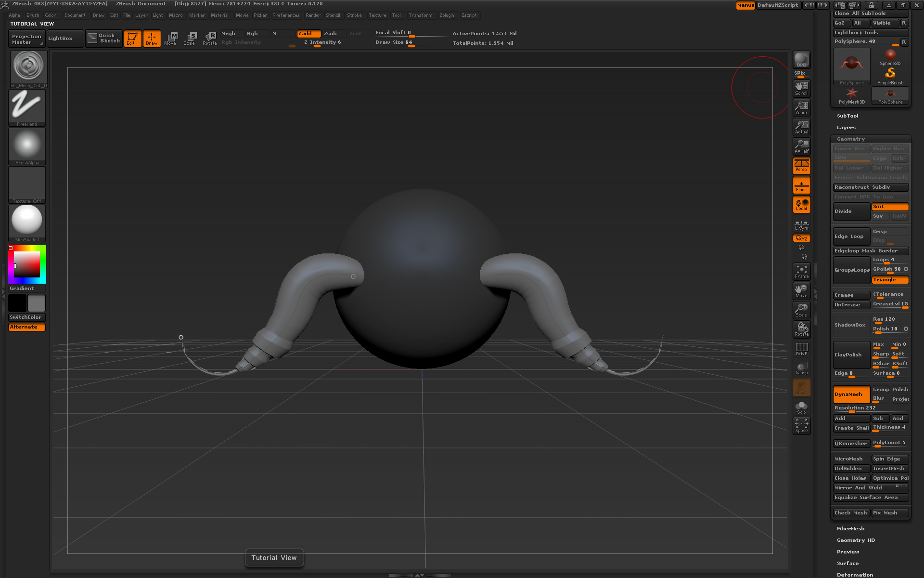Image resolution: width=924 pixels, height=578 pixels.
Task: Enable the PolyF wireframe icon
Action: point(801,349)
